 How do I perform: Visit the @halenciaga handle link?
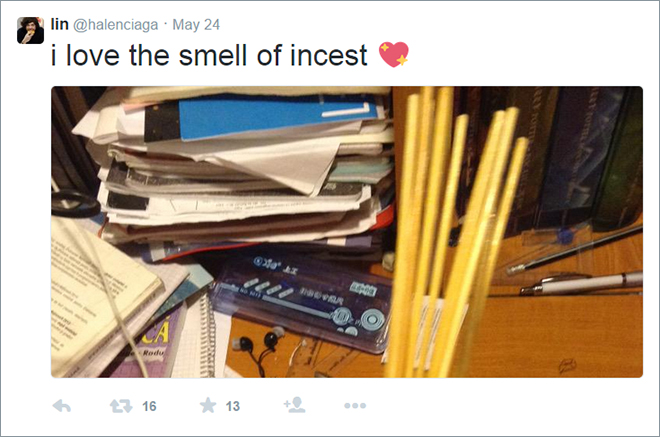click(116, 25)
